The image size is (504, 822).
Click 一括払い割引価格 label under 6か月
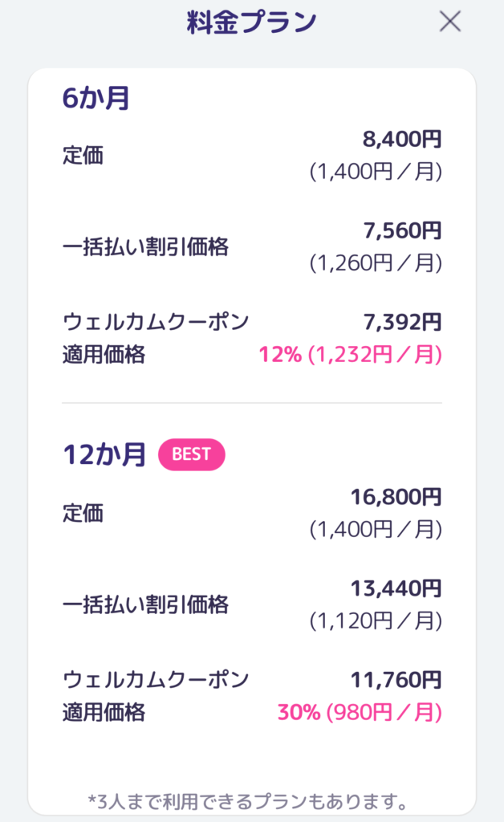(x=145, y=247)
